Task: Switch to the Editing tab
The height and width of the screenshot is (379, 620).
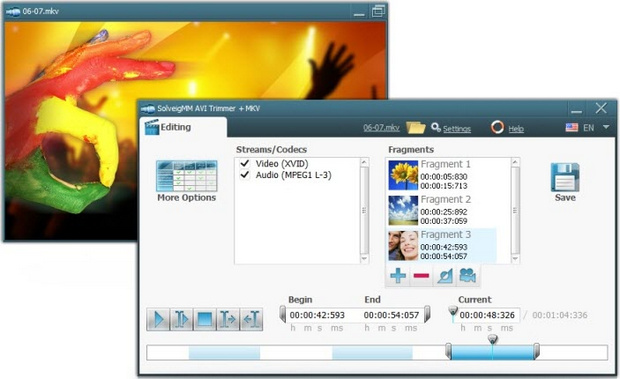Action: [183, 127]
